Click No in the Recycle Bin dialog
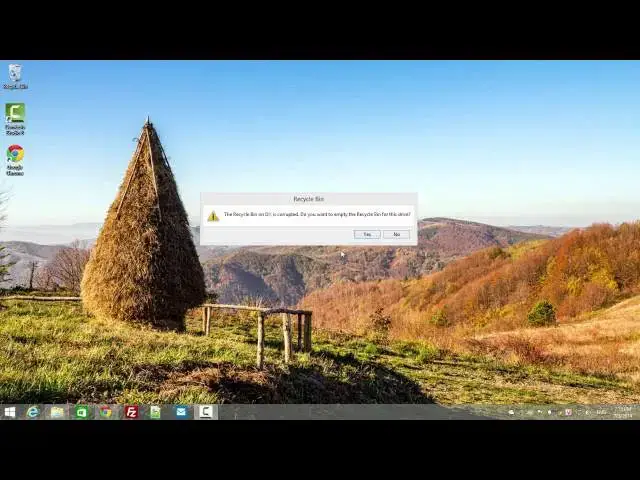This screenshot has width=640, height=480. [396, 234]
